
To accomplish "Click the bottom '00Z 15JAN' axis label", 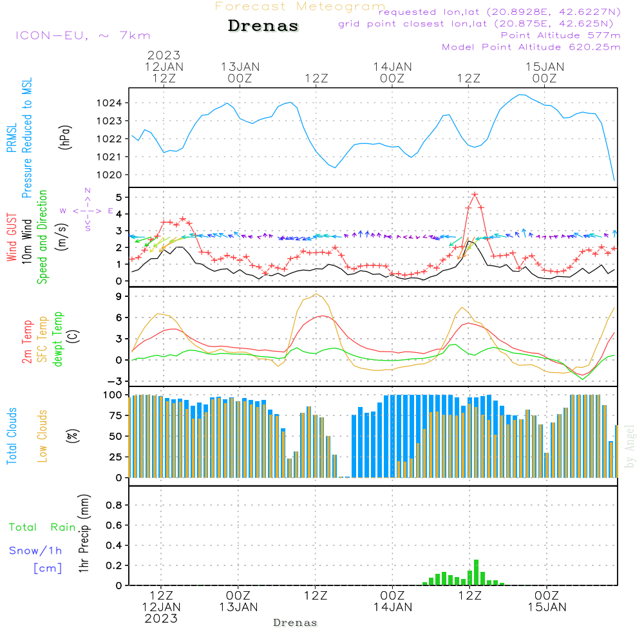I will click(x=547, y=601).
